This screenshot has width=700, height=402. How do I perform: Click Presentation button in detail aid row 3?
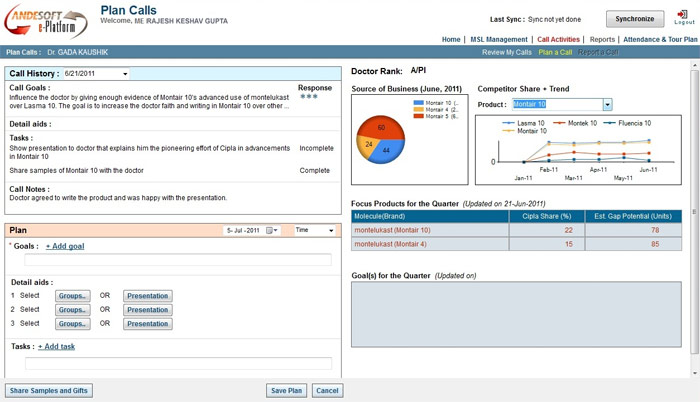pyautogui.click(x=148, y=323)
